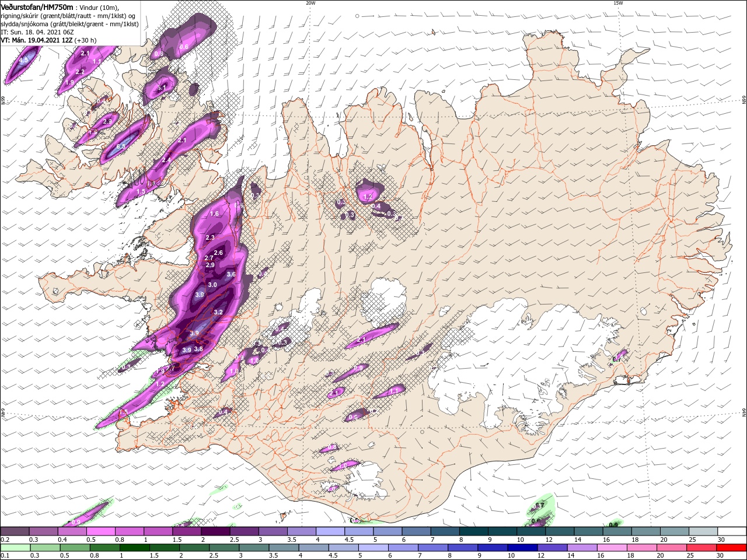Click the 6.5 precipitation value on the map
The width and height of the screenshot is (747, 560).
[x=121, y=146]
